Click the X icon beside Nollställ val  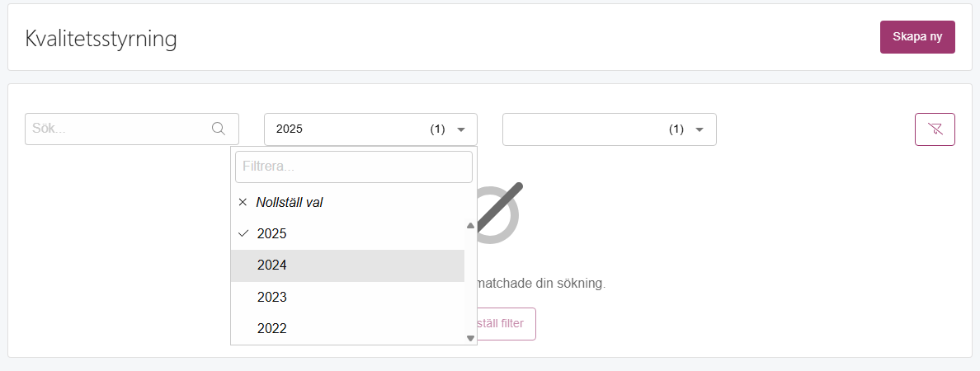pyautogui.click(x=243, y=202)
